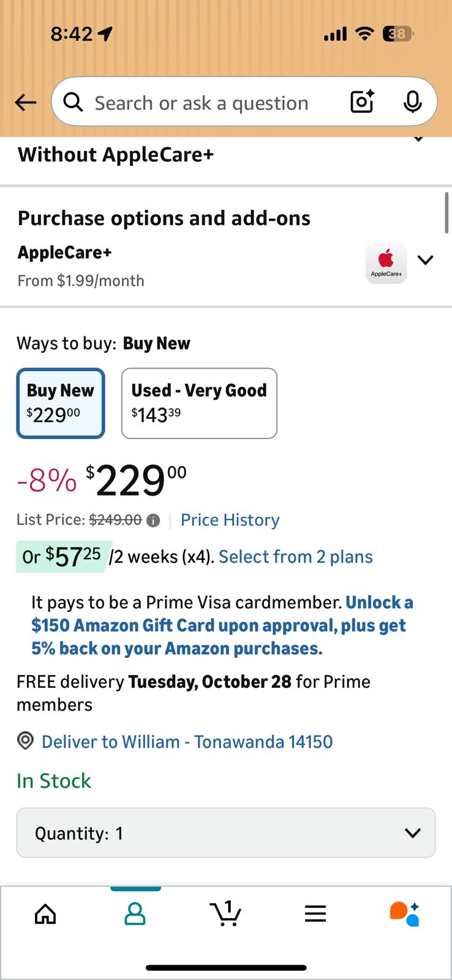452x980 pixels.
Task: Go to the Home tab icon
Action: [x=45, y=914]
